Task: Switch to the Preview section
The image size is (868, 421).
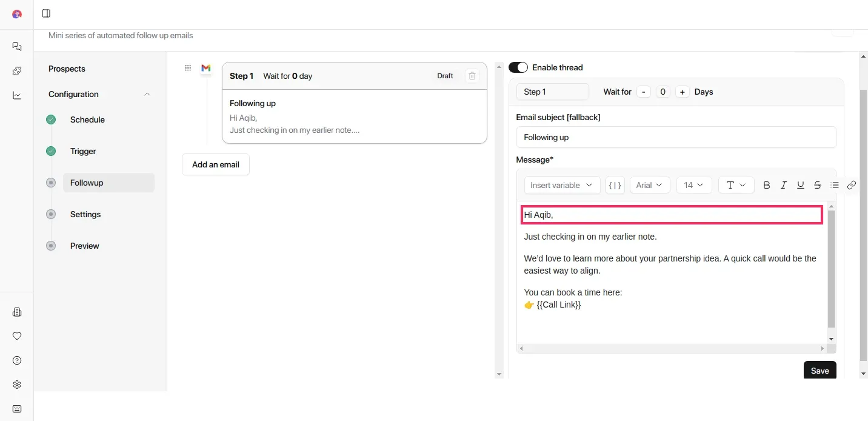Action: coord(84,246)
